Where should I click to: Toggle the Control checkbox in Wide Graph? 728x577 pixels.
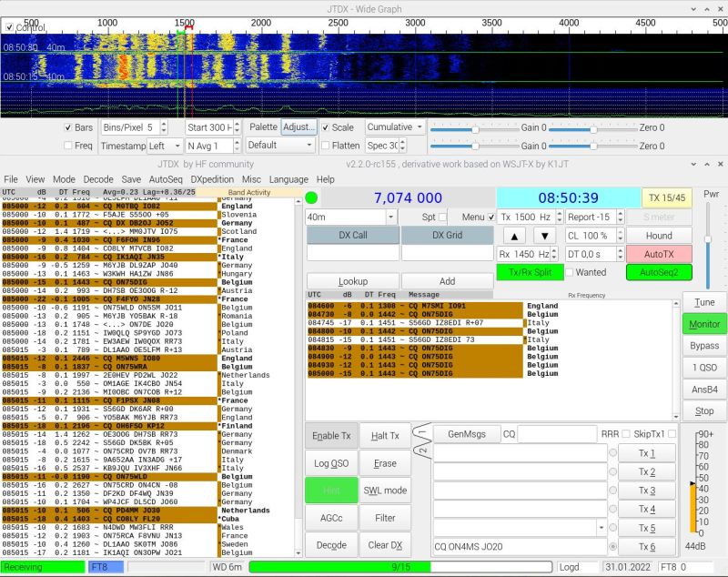tap(9, 27)
